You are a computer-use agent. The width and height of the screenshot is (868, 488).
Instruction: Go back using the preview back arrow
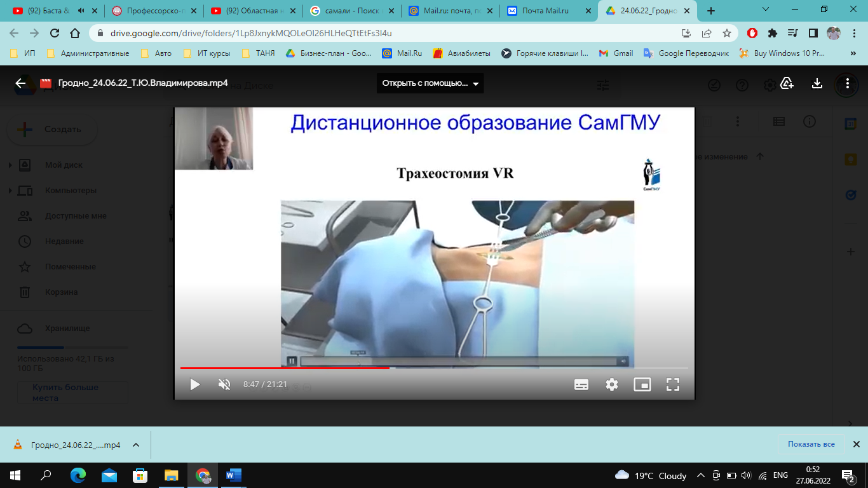[20, 83]
